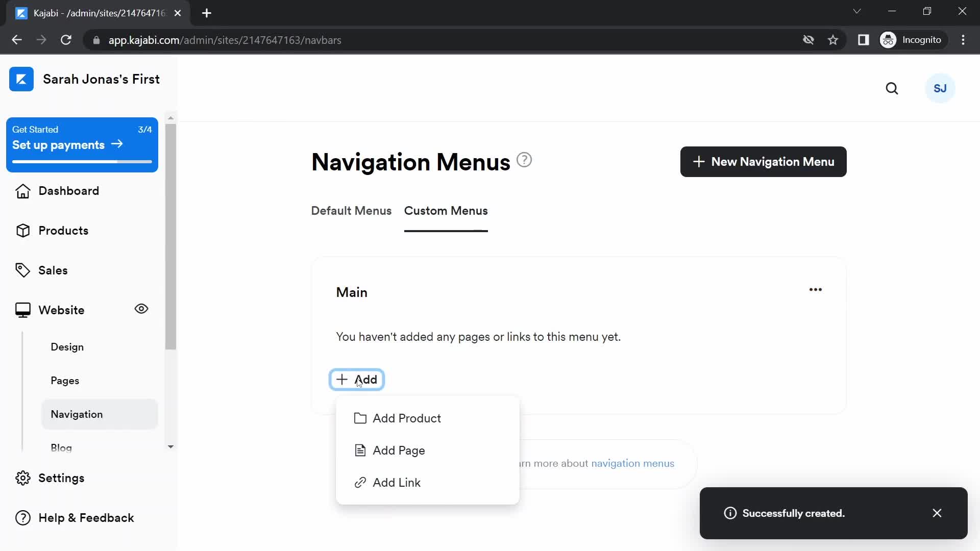Viewport: 980px width, 551px height.
Task: Click the search icon in the header
Action: [891, 88]
